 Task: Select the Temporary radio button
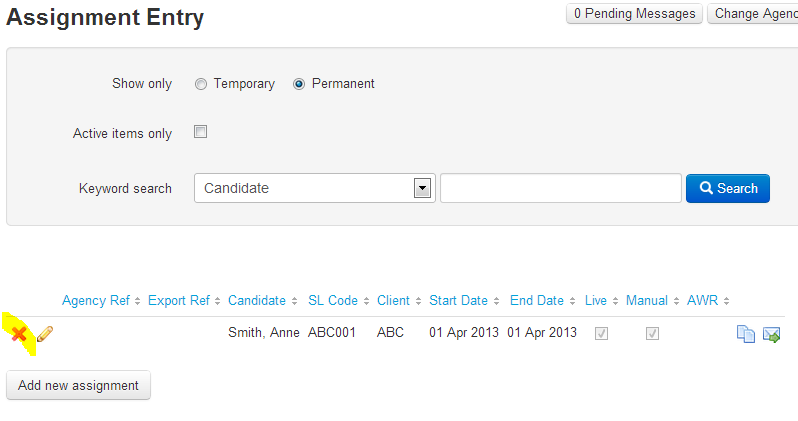point(201,84)
